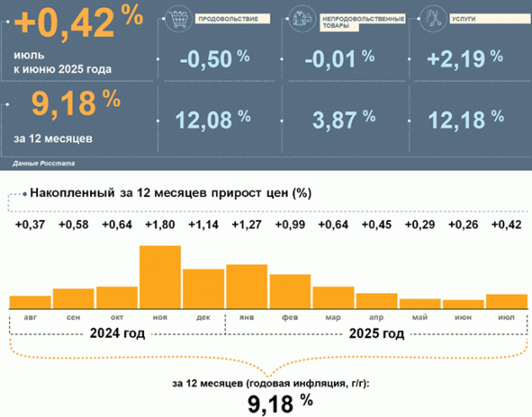Image resolution: width=532 pixels, height=417 pixels.
Task: Click the orange bar for янв
Action: 247,287
